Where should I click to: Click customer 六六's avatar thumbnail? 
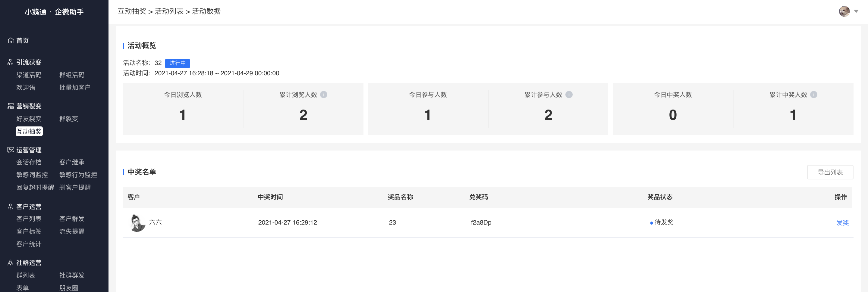(137, 223)
